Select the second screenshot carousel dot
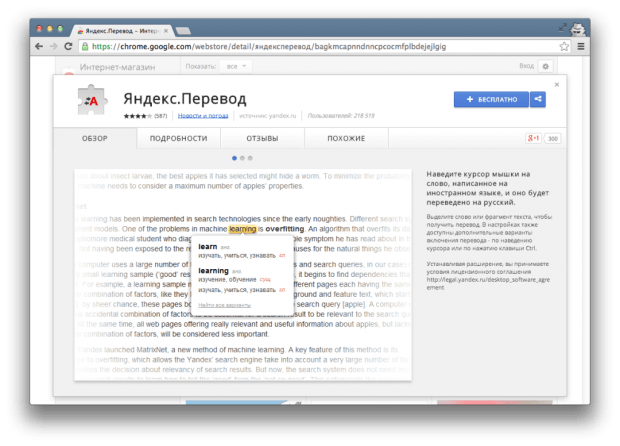The height and width of the screenshot is (446, 620). [242, 158]
